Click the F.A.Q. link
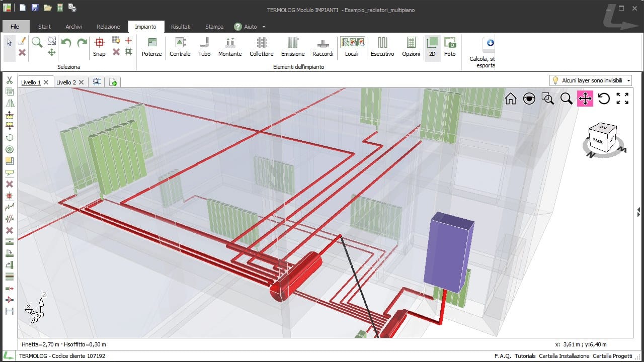The height and width of the screenshot is (362, 644). pos(502,356)
